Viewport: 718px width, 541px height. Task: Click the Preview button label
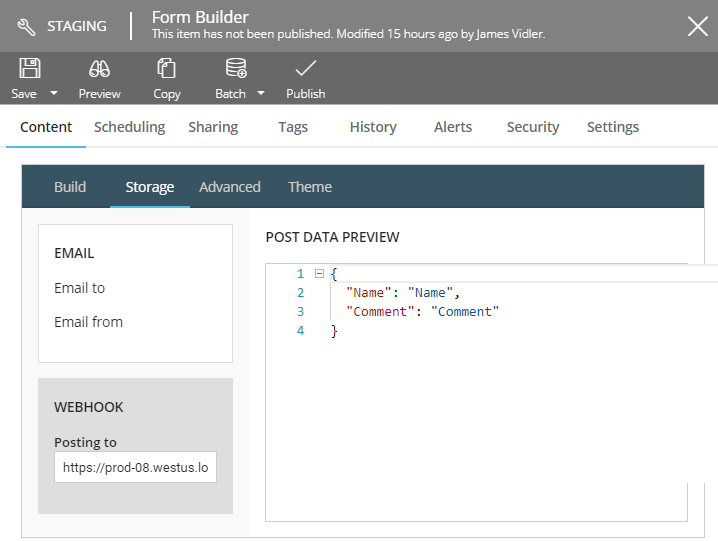(99, 93)
